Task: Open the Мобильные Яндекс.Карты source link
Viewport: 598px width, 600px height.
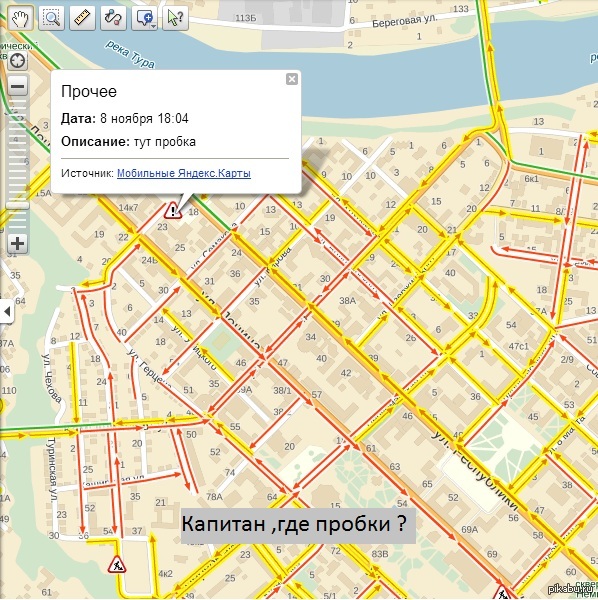Action: 184,173
